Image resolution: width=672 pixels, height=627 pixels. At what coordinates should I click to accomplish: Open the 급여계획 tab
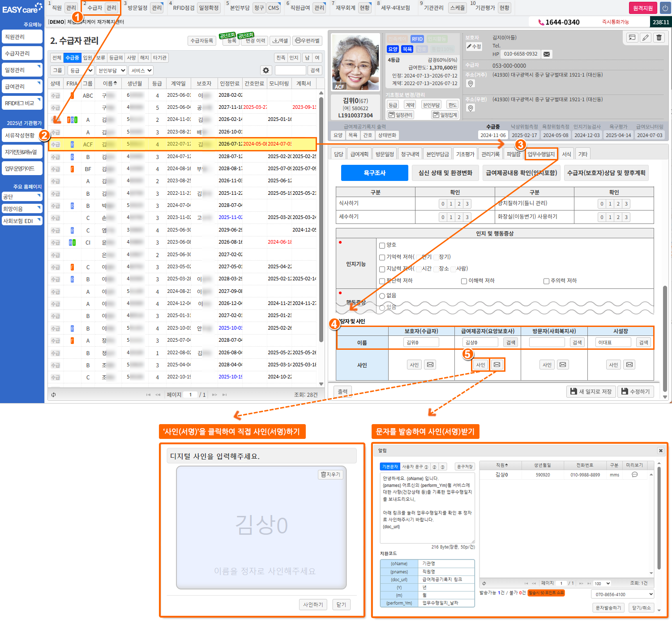coord(359,154)
